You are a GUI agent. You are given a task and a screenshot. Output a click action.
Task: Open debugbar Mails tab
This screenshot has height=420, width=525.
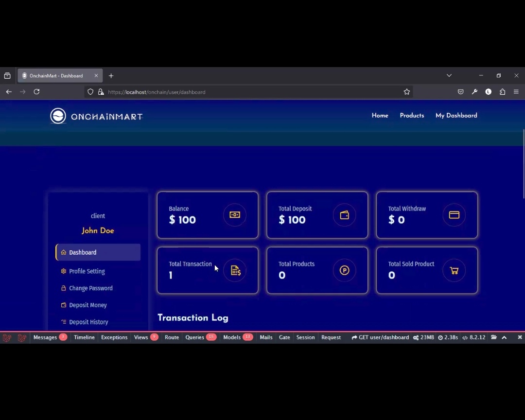266,337
